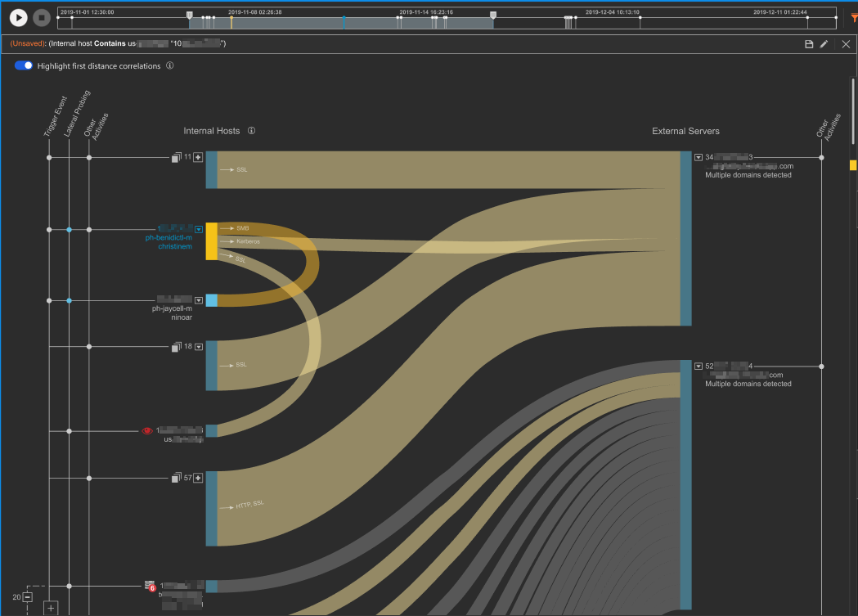
Task: Click info icon beside Highlight first distance correlations
Action: pos(169,66)
